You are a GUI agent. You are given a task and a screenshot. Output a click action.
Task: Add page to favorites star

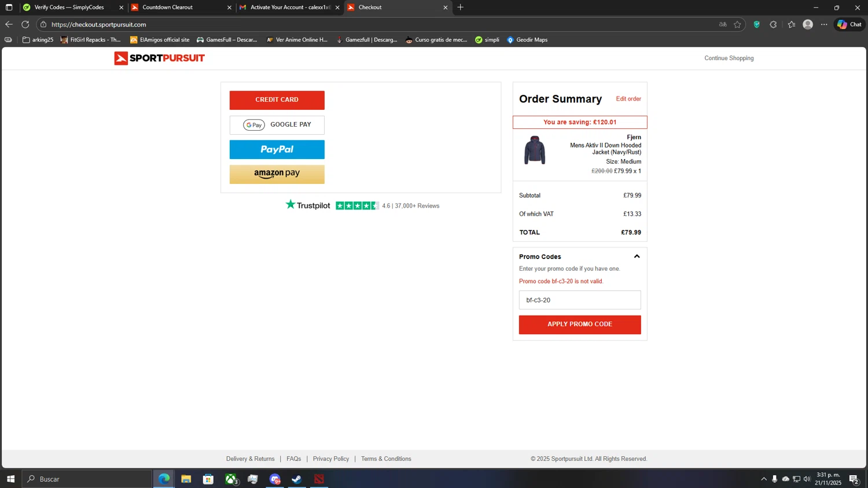pyautogui.click(x=737, y=24)
